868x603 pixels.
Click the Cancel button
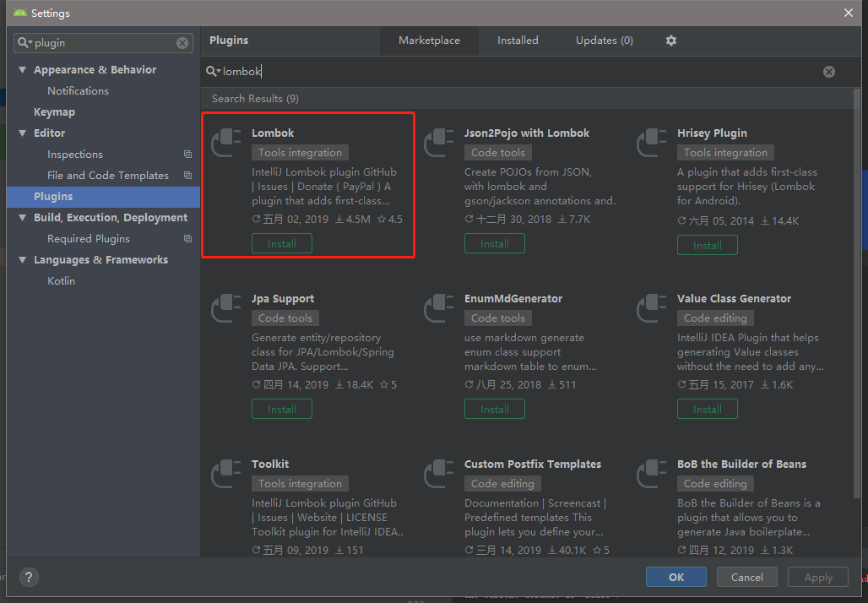[746, 577]
